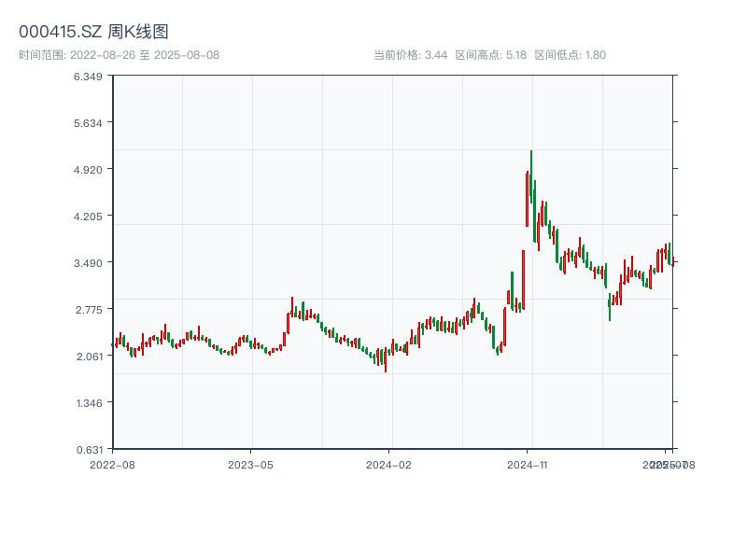Click the 2022-08 x-axis date label

[x=112, y=464]
